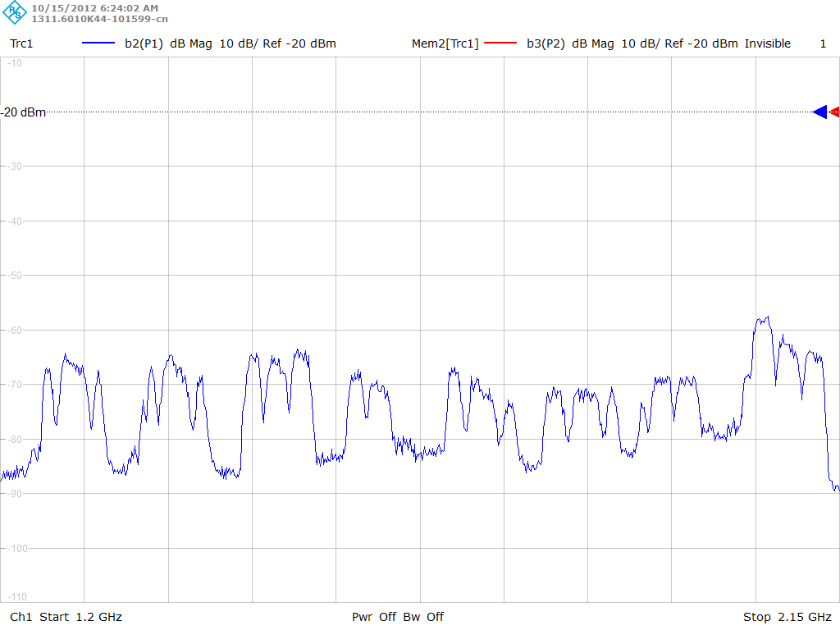840x630 pixels.
Task: Click the -20 dBm reference line label
Action: click(x=24, y=112)
